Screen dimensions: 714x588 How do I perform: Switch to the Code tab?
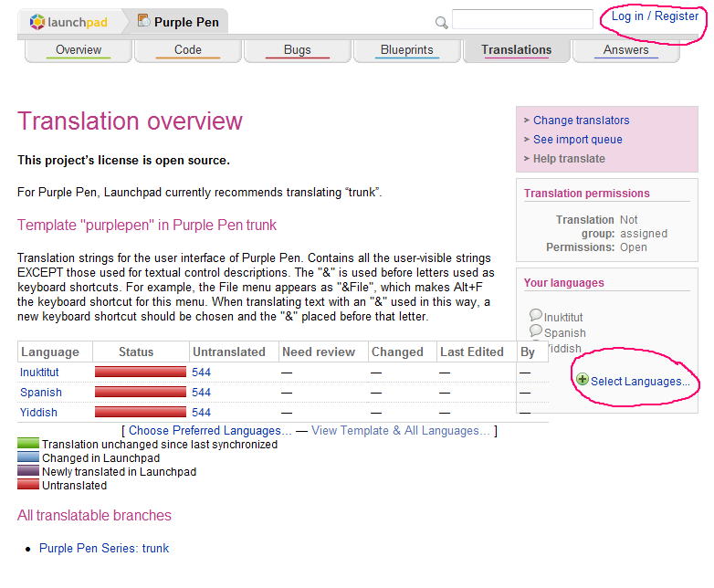click(187, 49)
